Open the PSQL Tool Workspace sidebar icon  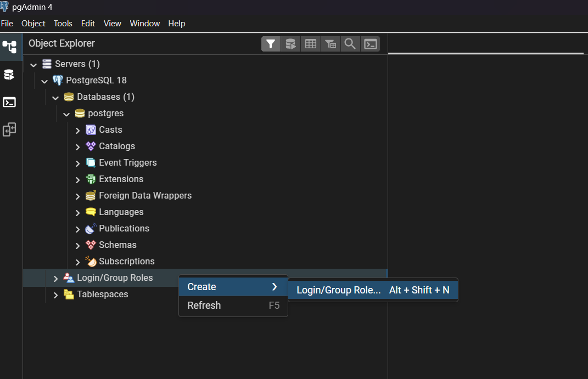(x=9, y=102)
